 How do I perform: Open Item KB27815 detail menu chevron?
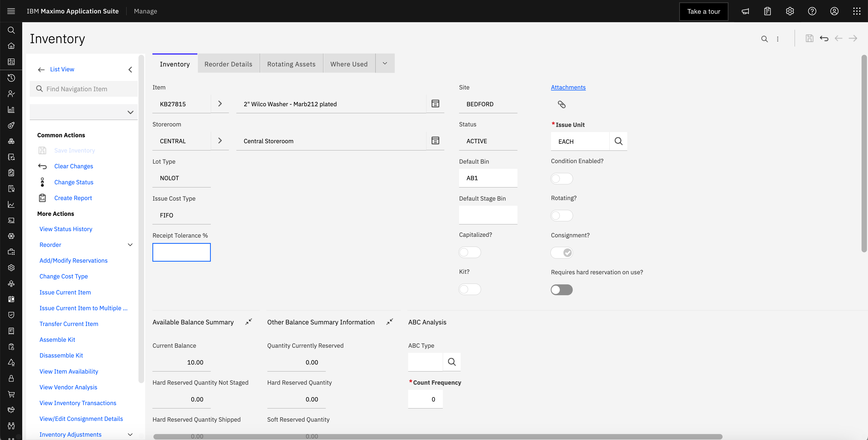pos(220,103)
